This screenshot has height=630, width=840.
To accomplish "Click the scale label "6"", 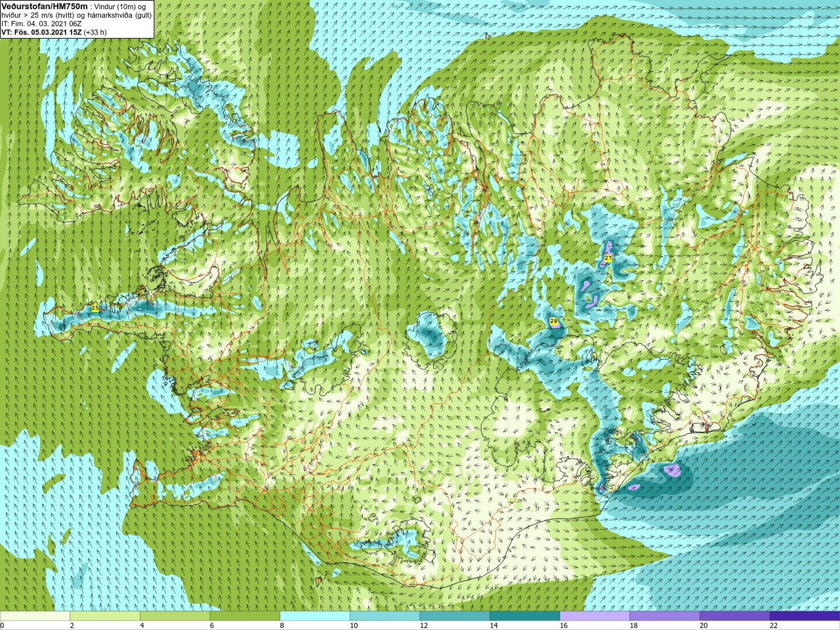I will pyautogui.click(x=212, y=625).
